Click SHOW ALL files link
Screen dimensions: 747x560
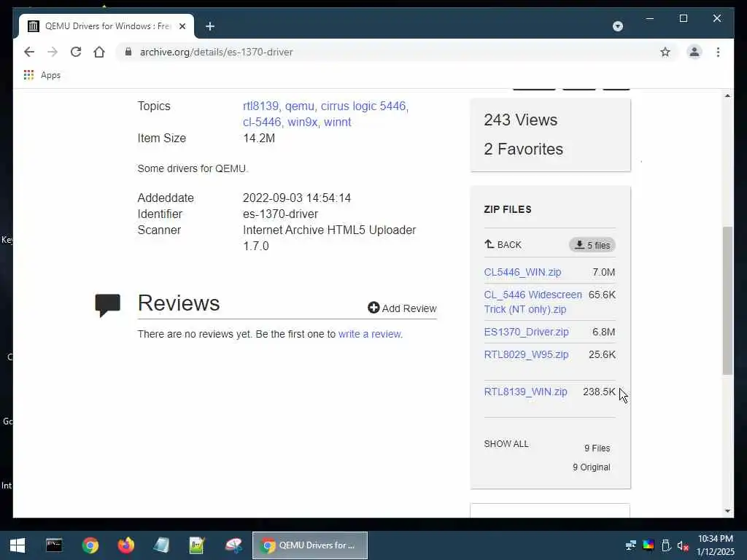[506, 444]
